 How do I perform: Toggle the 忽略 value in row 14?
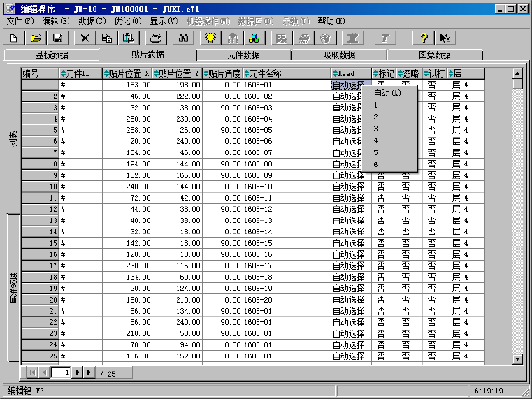[409, 232]
